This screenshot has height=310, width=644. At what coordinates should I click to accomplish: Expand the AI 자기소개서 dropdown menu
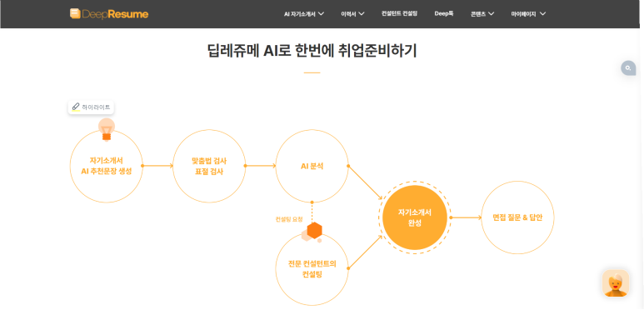[x=304, y=14]
